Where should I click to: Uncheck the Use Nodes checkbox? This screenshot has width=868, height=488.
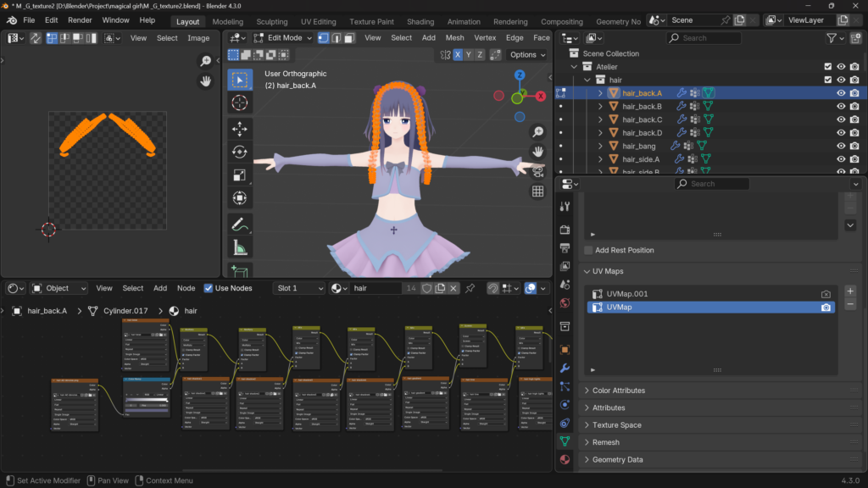click(x=209, y=288)
